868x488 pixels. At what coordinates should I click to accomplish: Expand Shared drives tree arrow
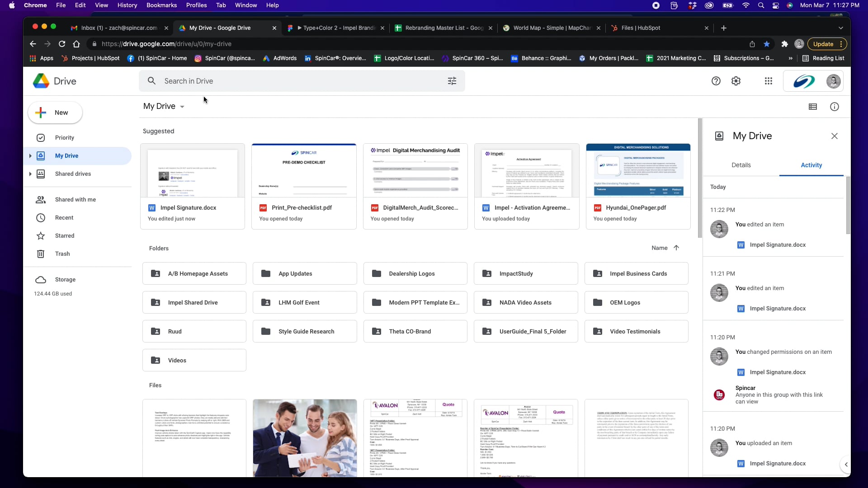pyautogui.click(x=30, y=174)
